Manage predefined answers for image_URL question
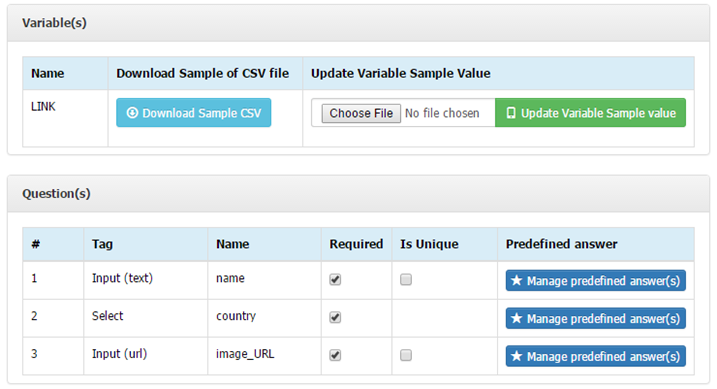 (595, 356)
